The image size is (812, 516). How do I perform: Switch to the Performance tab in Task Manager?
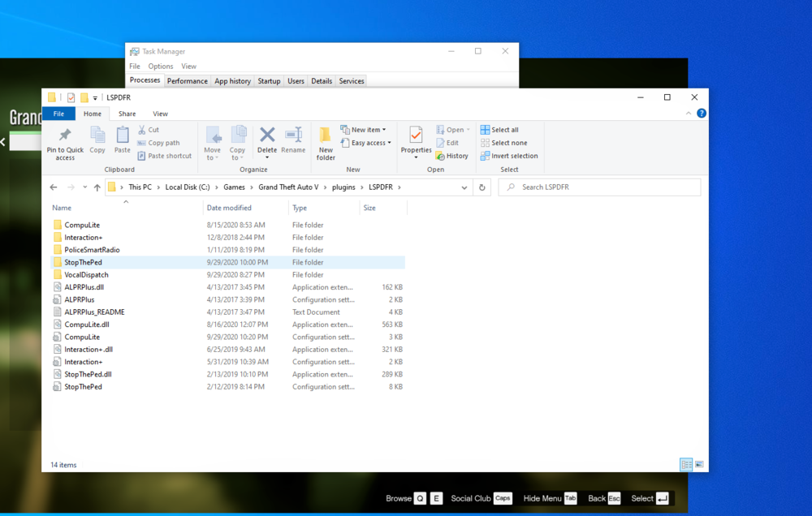coord(187,80)
